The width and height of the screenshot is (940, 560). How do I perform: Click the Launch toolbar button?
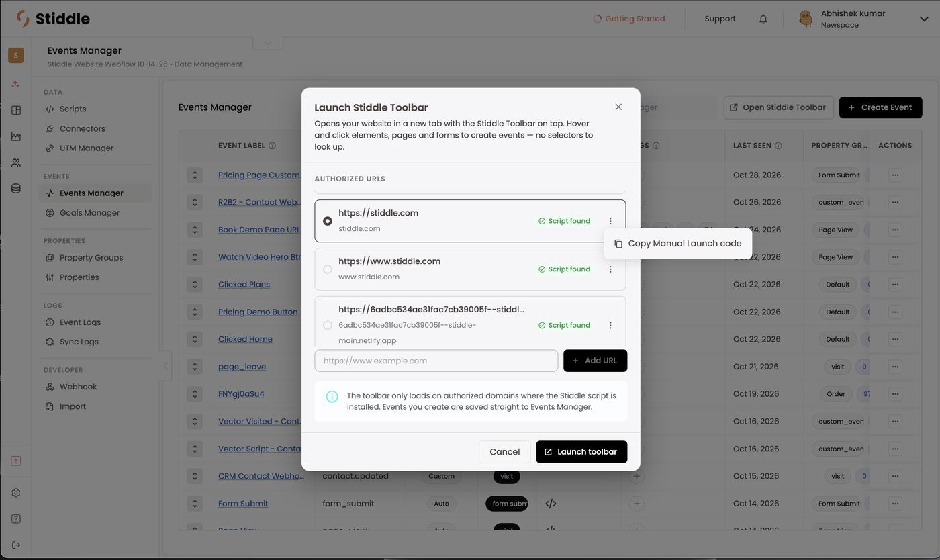click(581, 452)
